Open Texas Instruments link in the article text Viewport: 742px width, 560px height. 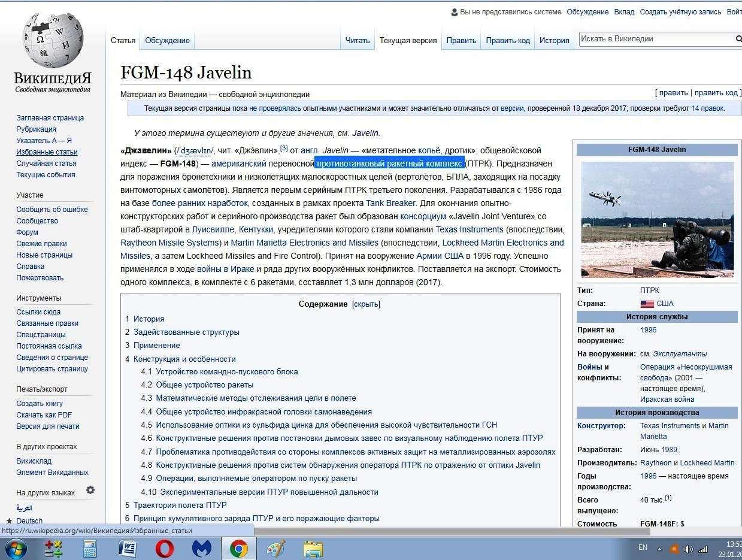(470, 229)
